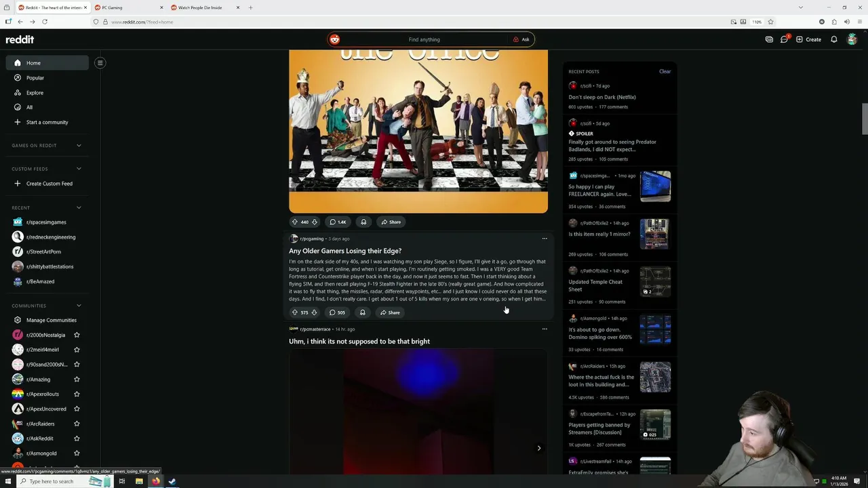Favorite r/ApexUncovered with star

coord(77,409)
